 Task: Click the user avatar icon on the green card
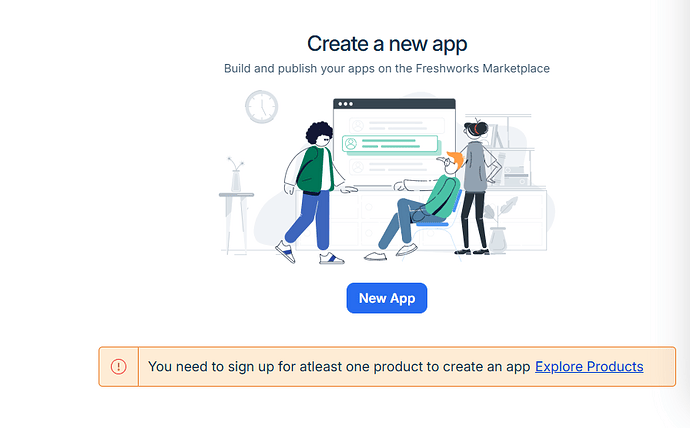pos(351,144)
